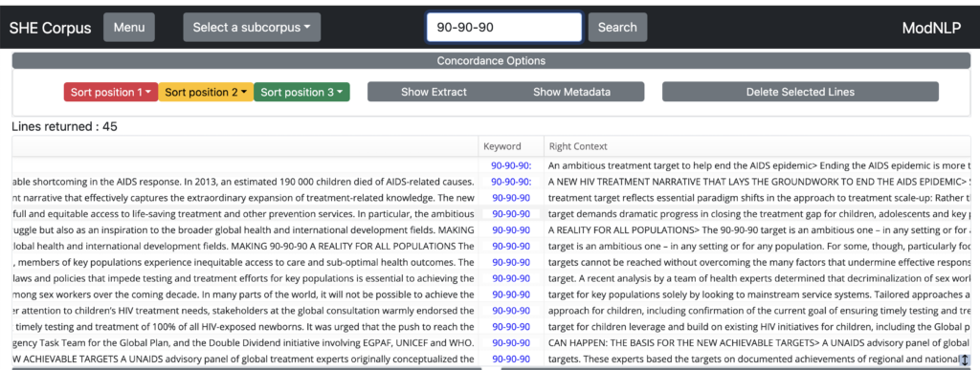
Task: Open the yellow Sort position 2 dropdown
Action: pos(207,92)
